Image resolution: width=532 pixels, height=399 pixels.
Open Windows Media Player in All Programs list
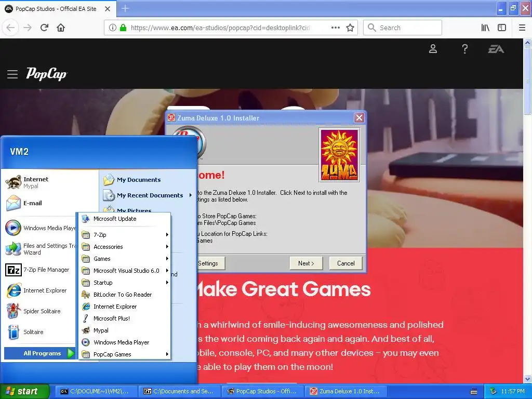[125, 342]
